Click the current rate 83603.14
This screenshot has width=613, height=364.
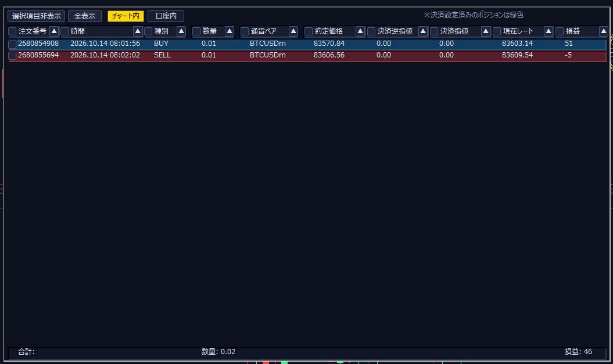[517, 44]
